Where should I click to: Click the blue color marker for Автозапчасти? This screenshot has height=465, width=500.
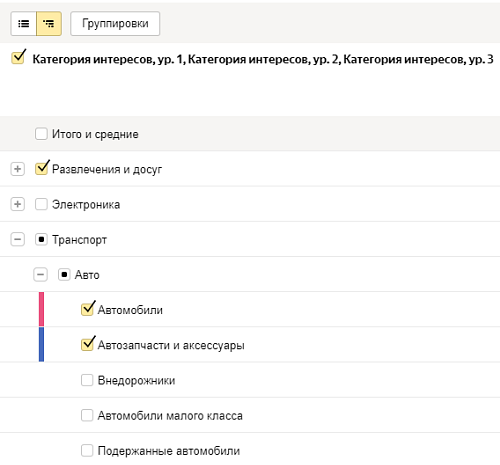click(x=41, y=344)
